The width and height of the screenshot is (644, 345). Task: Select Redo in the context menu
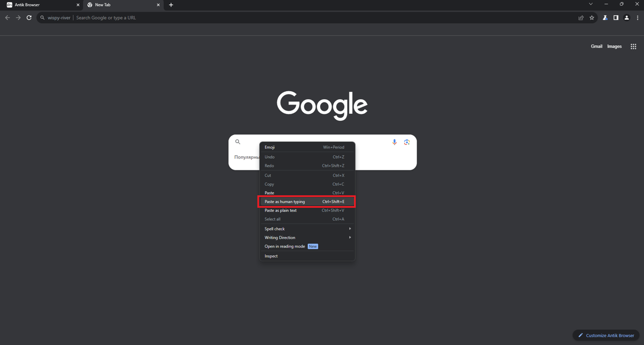click(307, 166)
